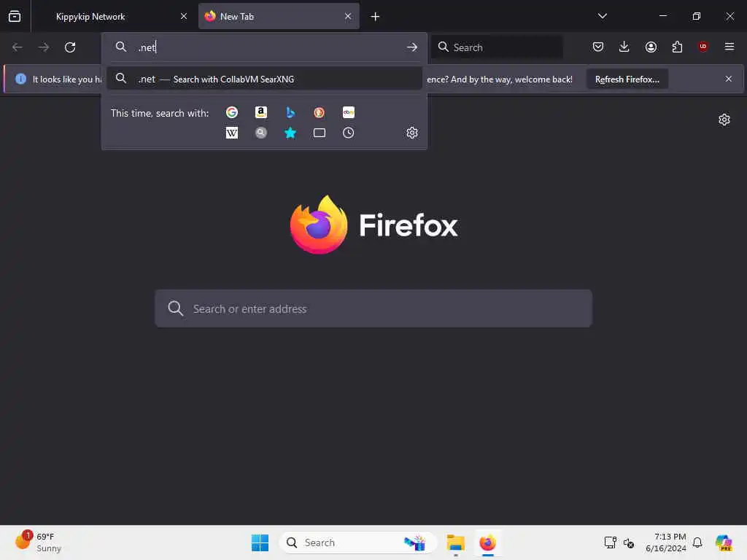Go back one page
This screenshot has width=747, height=560.
click(x=18, y=47)
